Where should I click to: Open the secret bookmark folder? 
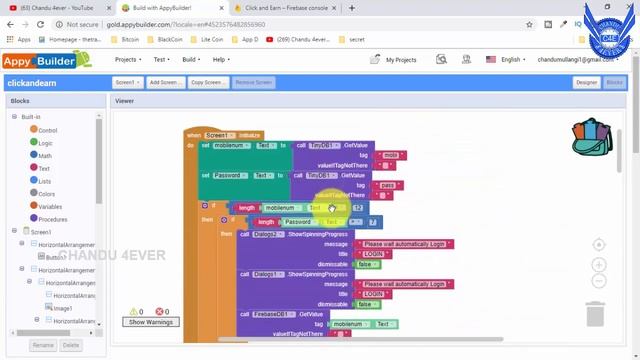click(x=352, y=40)
